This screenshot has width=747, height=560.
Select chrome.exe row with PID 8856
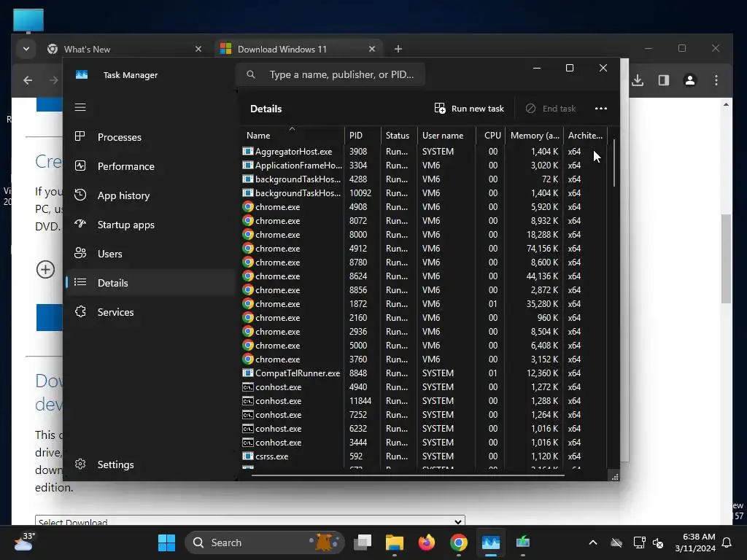424,290
